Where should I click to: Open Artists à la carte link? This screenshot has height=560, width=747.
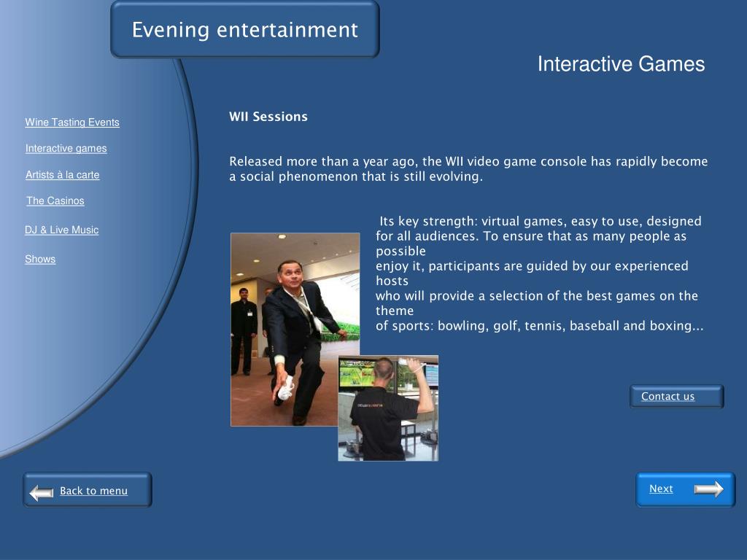63,175
